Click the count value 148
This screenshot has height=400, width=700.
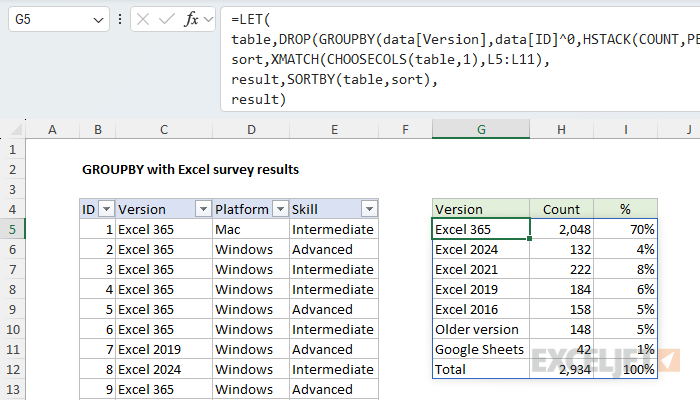click(x=562, y=329)
